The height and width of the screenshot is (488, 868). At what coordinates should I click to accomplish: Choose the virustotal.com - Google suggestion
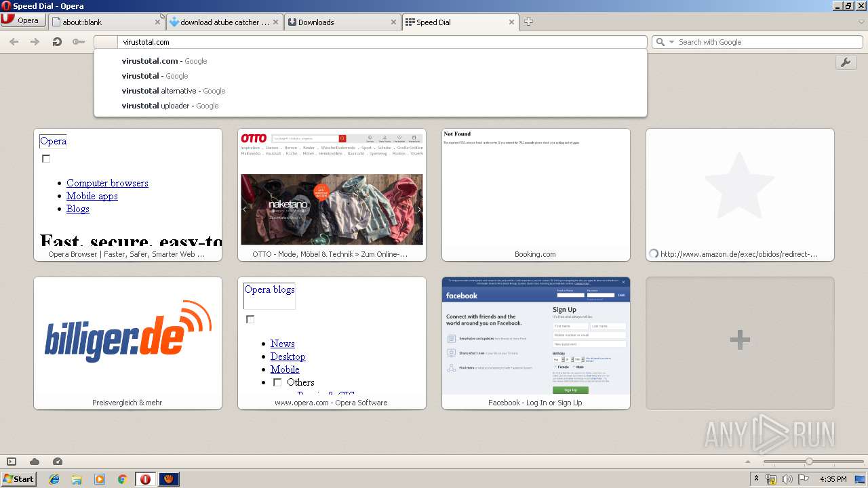coord(370,61)
